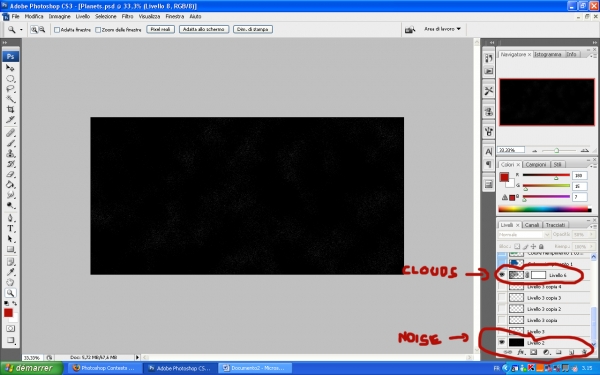Toggle Quick Mask mode
The height and width of the screenshot is (375, 600).
pyautogui.click(x=10, y=328)
